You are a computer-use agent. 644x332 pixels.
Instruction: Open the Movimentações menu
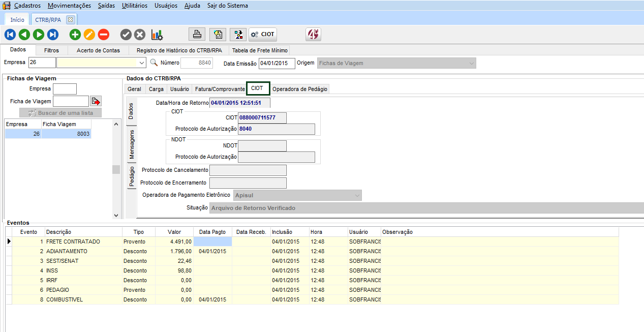click(x=70, y=6)
